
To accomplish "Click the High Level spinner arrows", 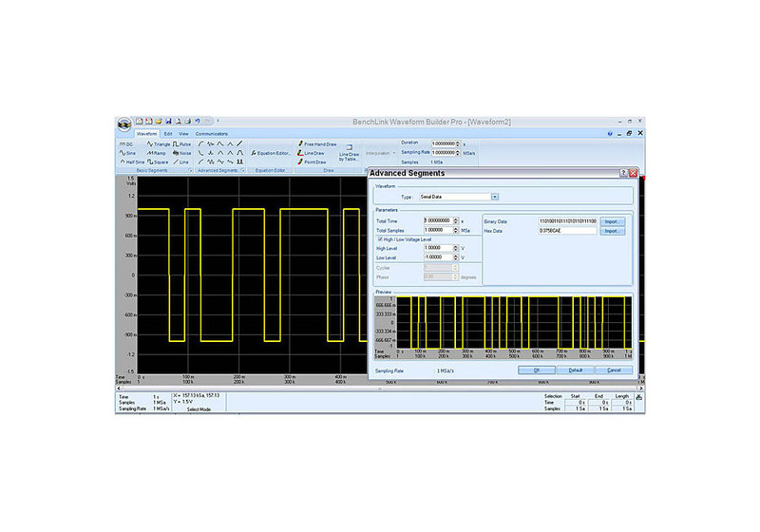I will pos(456,248).
